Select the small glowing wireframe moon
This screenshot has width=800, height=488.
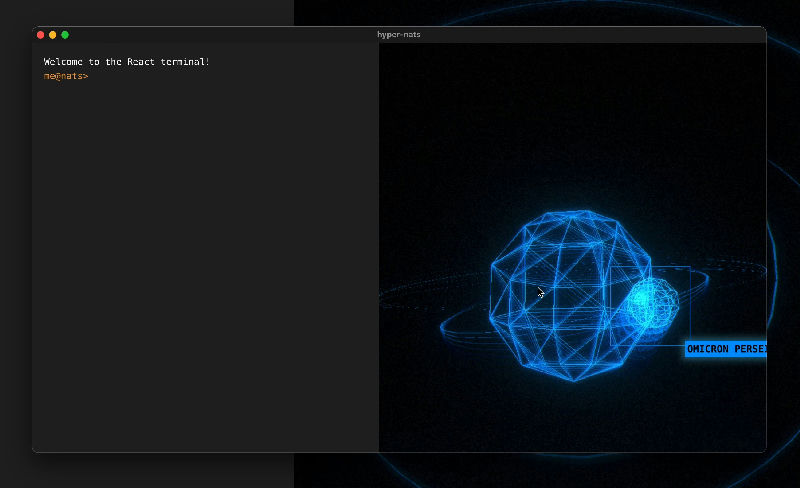651,303
